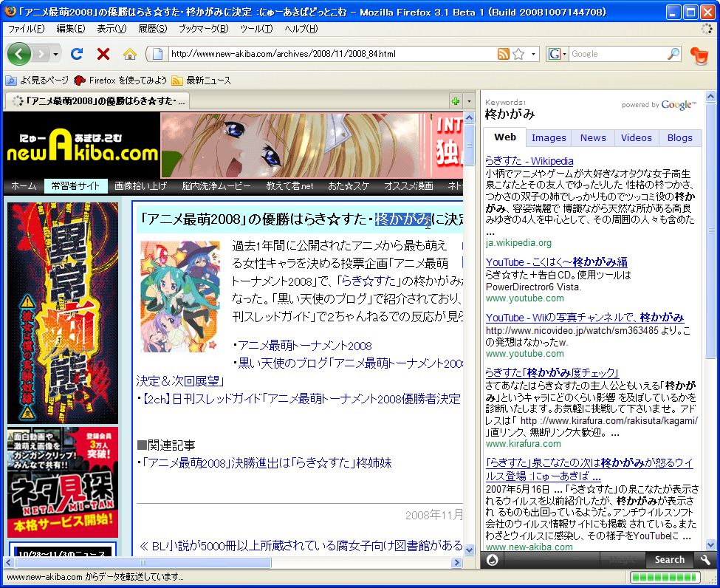
Task: Click オススメ漫画 in site navigation
Action: [408, 186]
